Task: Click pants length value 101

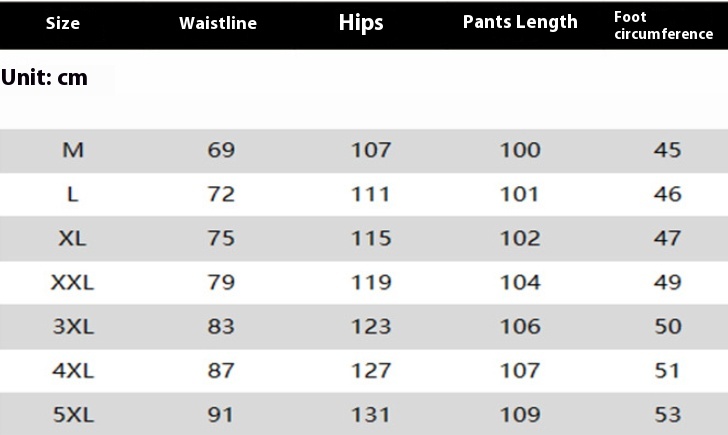Action: 520,195
